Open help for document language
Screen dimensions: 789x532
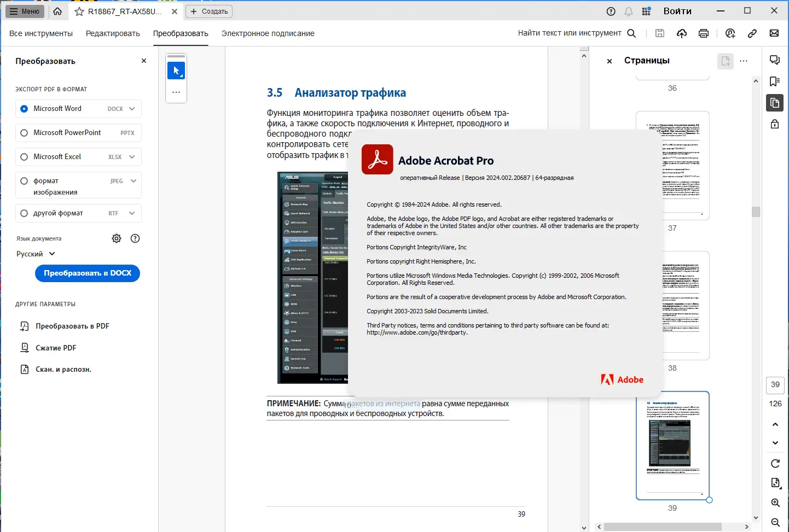pyautogui.click(x=135, y=238)
